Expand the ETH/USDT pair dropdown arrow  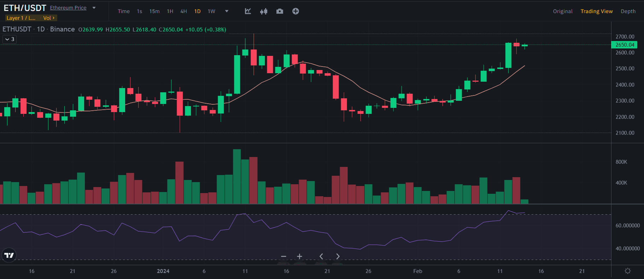[x=94, y=8]
